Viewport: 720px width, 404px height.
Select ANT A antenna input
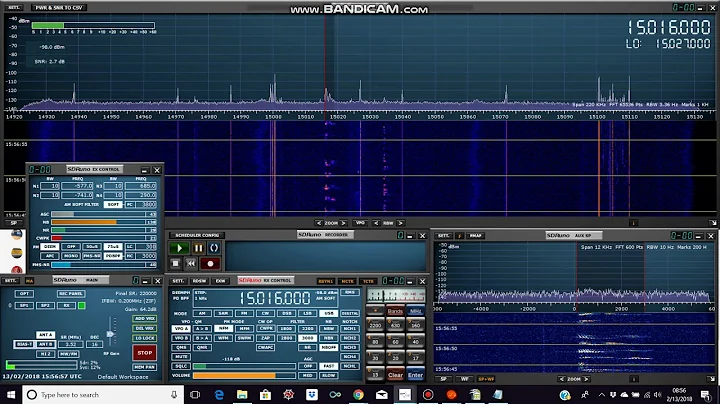point(45,335)
